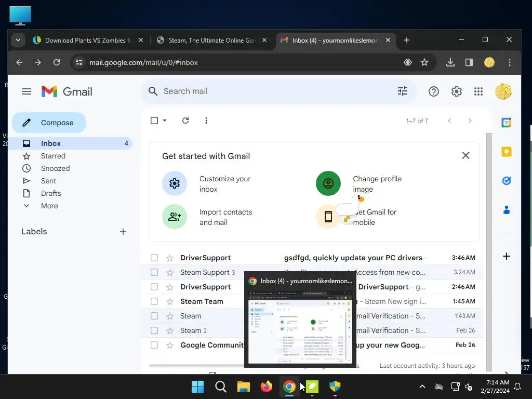Click the Import contacts and mail icon
The width and height of the screenshot is (532, 399).
click(x=175, y=217)
